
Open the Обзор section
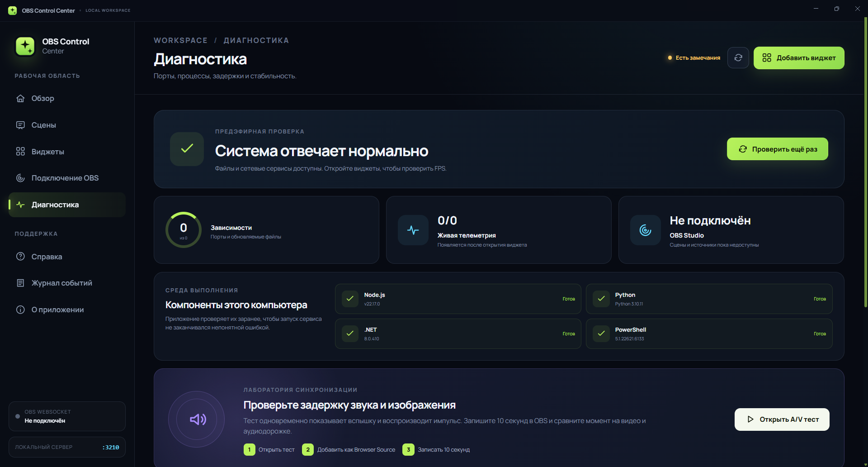(x=67, y=98)
